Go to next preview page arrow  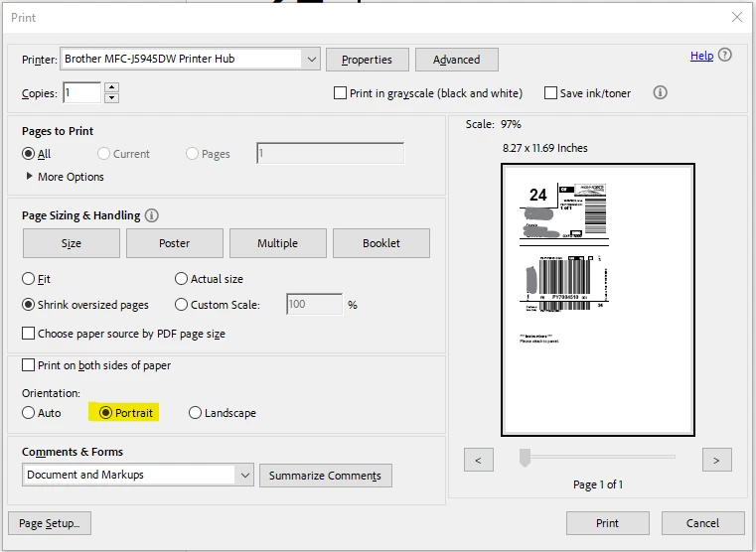click(717, 460)
